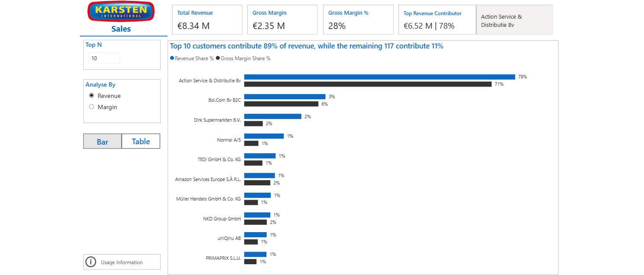
Task: Select the Revenue radio button
Action: click(91, 96)
